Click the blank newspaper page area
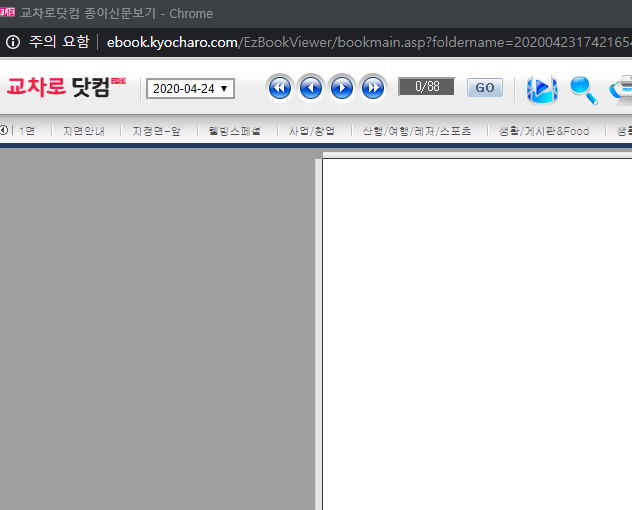The width and height of the screenshot is (632, 510). coord(477,334)
